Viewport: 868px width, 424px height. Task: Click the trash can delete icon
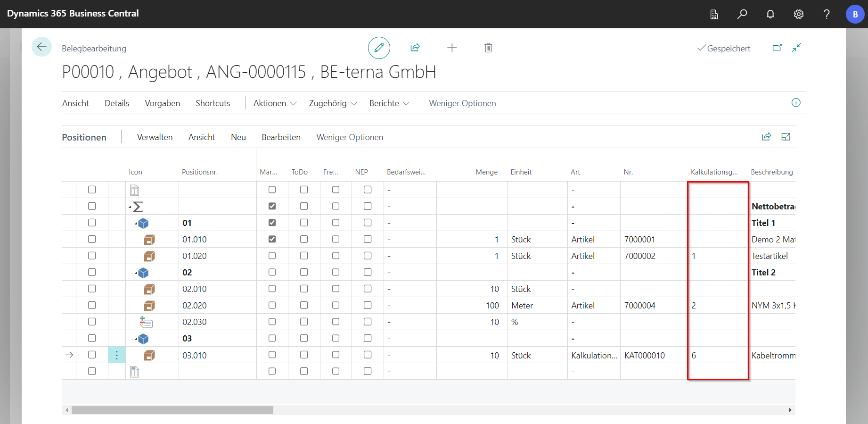click(x=488, y=48)
